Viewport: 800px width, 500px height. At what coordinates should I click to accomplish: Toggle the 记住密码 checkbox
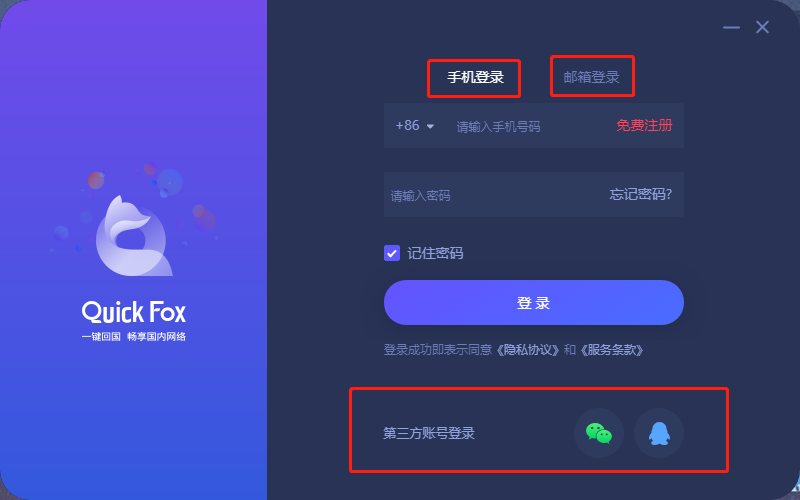tap(392, 253)
